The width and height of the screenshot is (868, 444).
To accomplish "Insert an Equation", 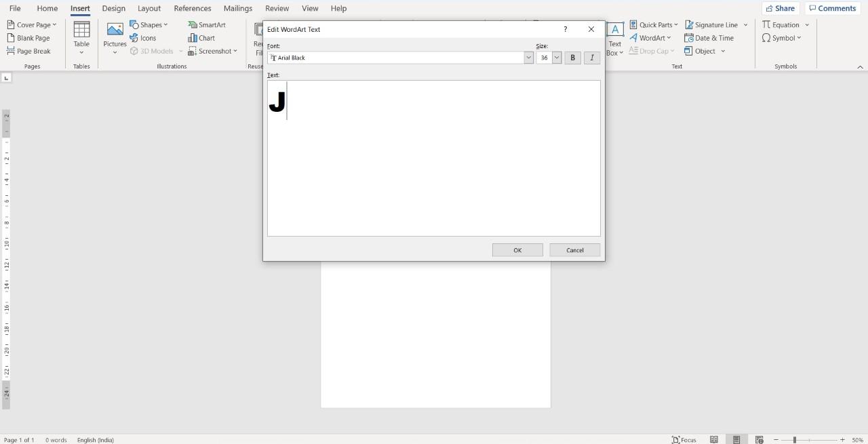I will [x=781, y=24].
